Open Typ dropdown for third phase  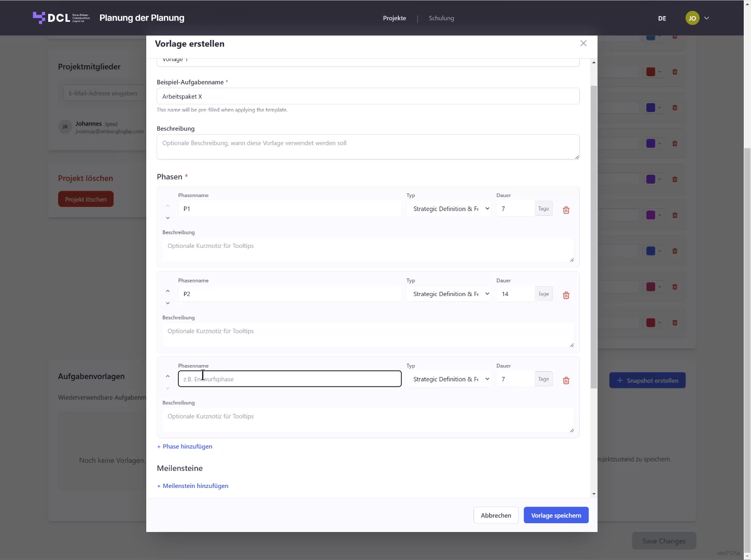coord(449,379)
